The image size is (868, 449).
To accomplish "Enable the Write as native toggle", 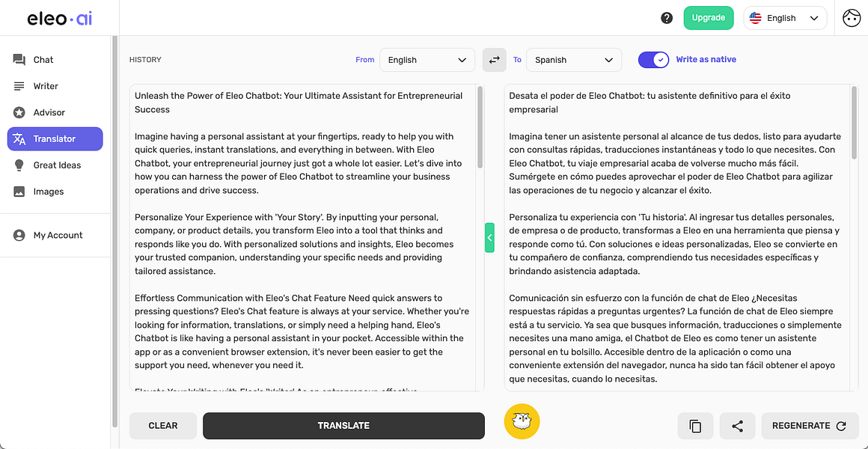I will pyautogui.click(x=653, y=59).
